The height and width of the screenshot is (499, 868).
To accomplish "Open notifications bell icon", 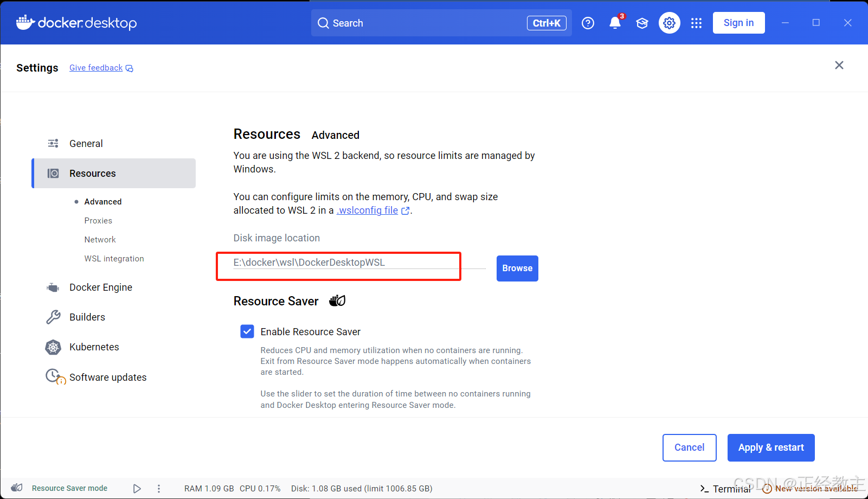I will click(615, 23).
